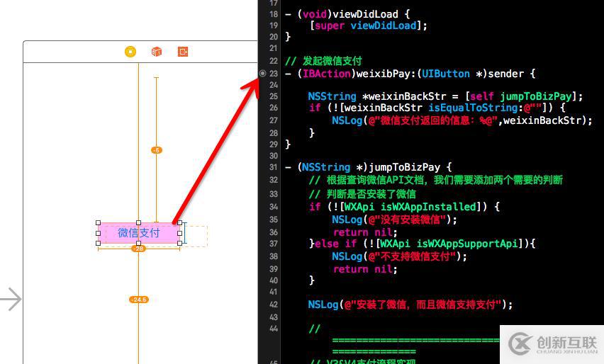Click the yellow View Controller icon

click(130, 52)
